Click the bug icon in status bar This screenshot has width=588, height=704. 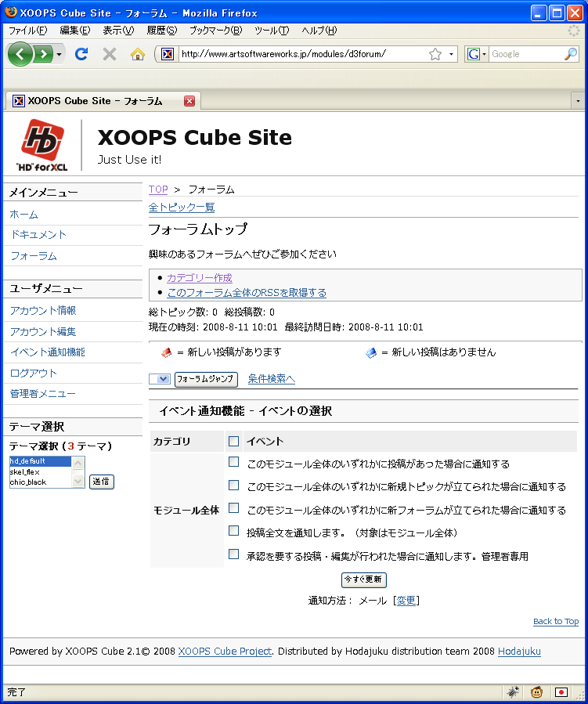[513, 691]
